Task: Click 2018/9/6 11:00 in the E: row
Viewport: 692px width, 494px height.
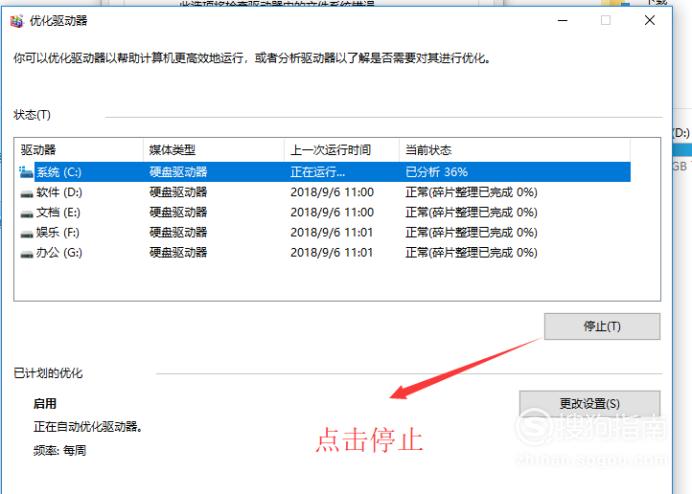Action: (x=332, y=212)
